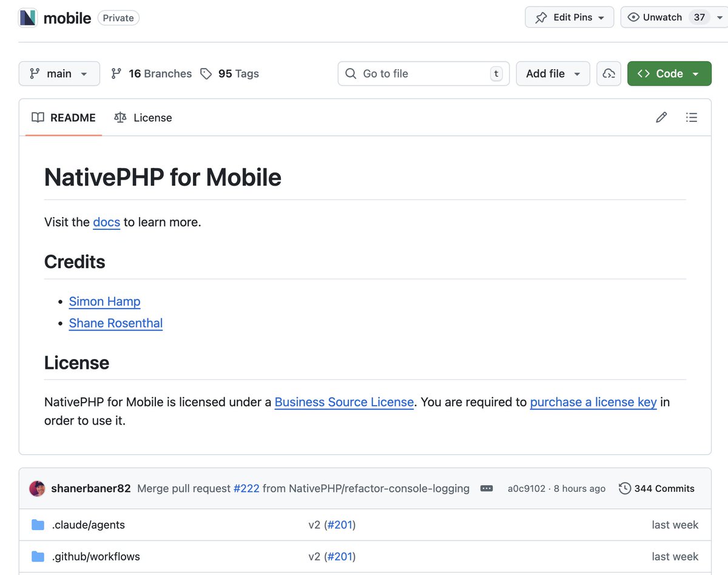728x575 pixels.
Task: Follow the purchase a license key link
Action: coord(593,402)
